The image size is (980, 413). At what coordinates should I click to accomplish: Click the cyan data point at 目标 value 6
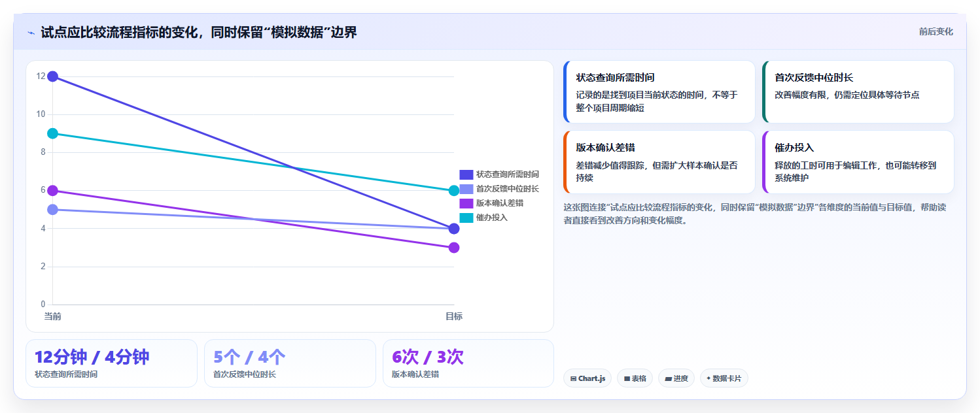[454, 190]
